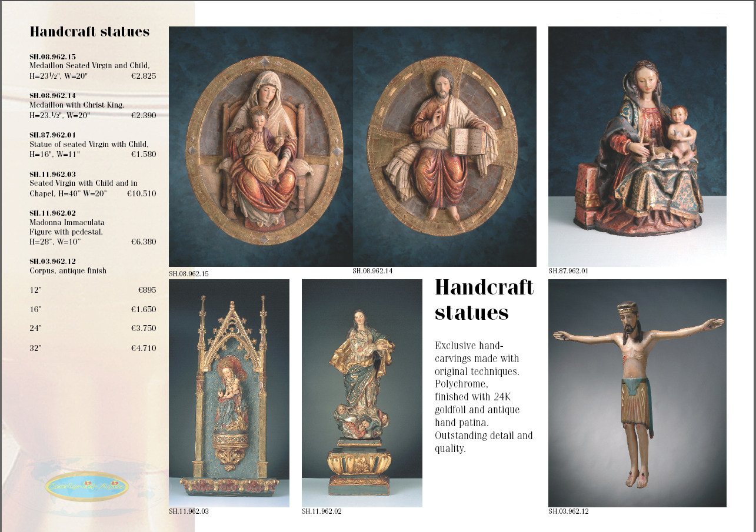Click the caption SH.11.962.02 under the Madonna photo
The width and height of the screenshot is (756, 532).
[x=322, y=511]
